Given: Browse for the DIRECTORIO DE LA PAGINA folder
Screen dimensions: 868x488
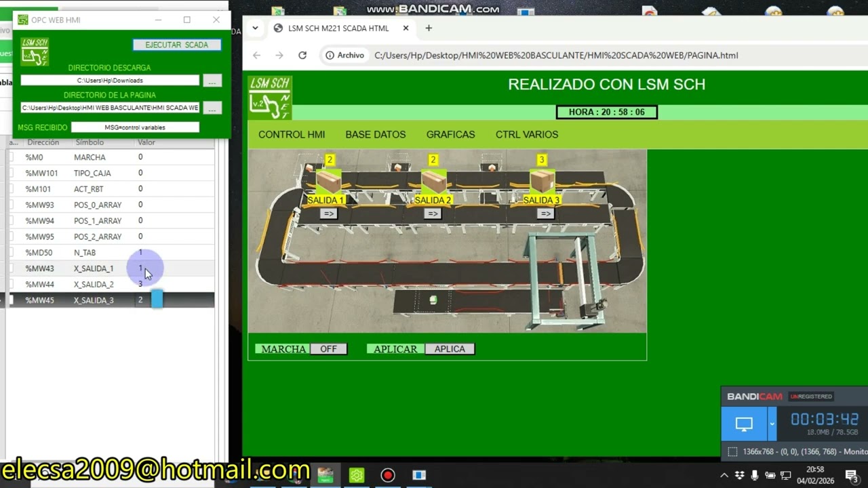Looking at the screenshot, I should [212, 108].
